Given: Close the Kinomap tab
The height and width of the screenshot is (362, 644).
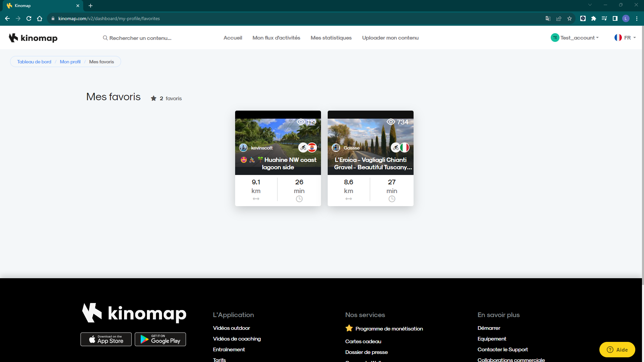Looking at the screenshot, I should pos(77,6).
